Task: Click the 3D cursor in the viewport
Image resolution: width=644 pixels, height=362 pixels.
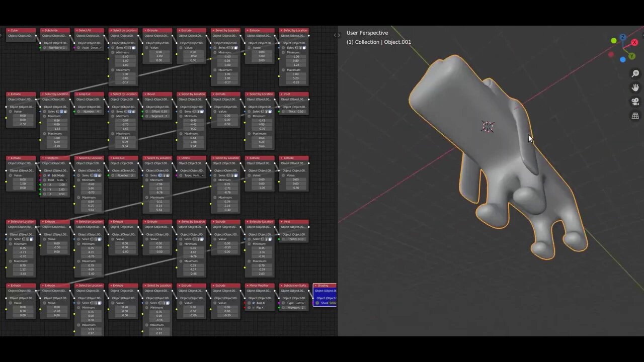Action: tap(487, 126)
